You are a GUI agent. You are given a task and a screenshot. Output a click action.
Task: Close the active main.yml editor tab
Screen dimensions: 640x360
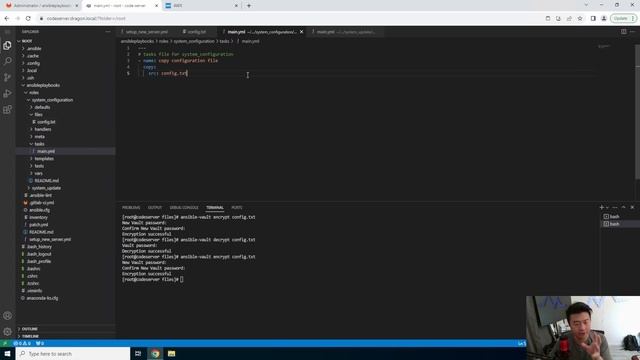point(302,32)
